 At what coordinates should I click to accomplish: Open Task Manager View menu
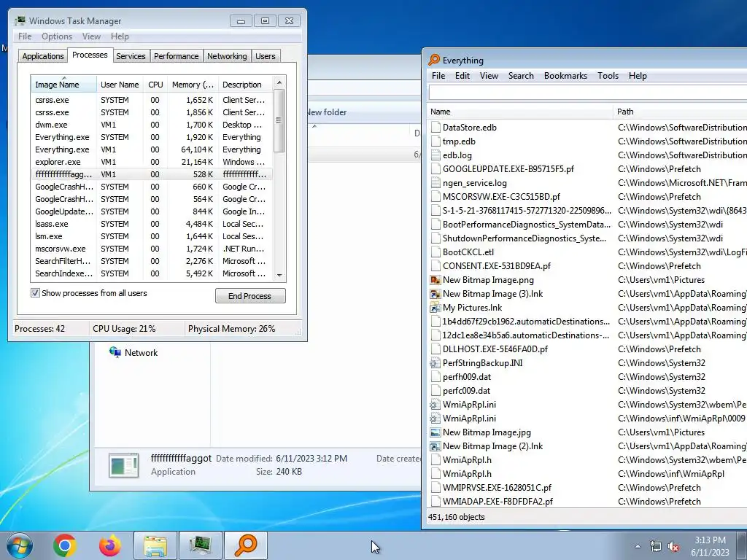coord(91,36)
